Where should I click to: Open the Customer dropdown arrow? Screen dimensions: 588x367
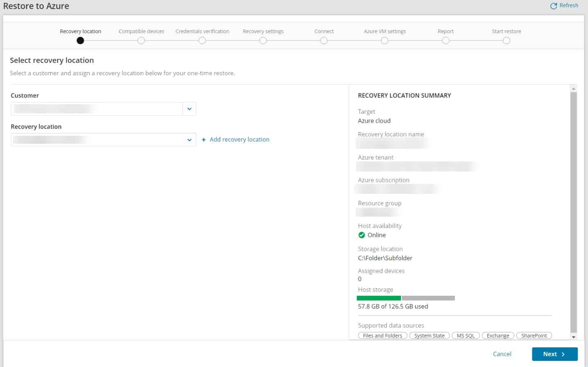(189, 109)
